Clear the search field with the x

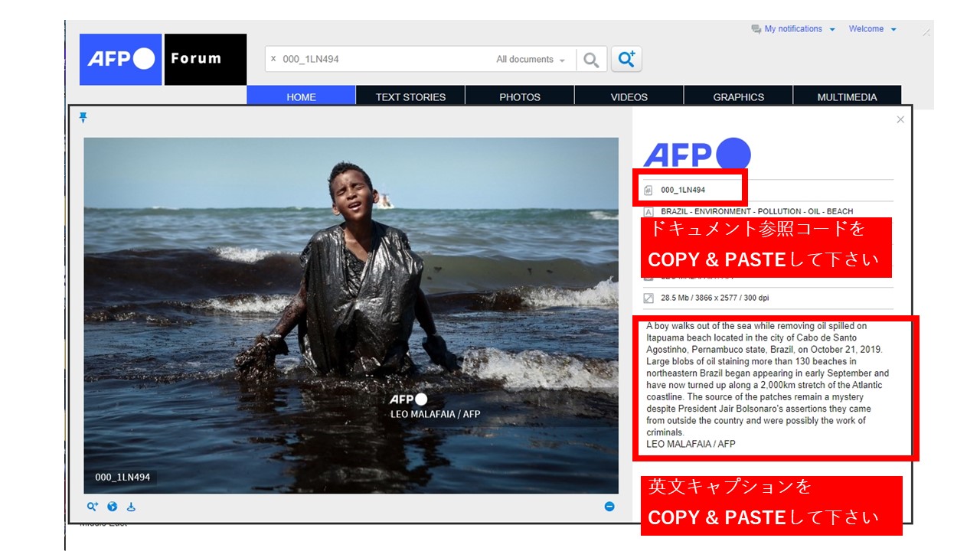273,59
